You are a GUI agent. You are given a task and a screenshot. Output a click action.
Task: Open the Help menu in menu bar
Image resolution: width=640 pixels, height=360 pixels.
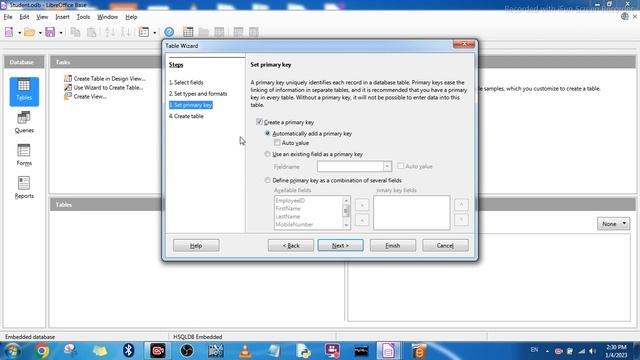(x=131, y=17)
